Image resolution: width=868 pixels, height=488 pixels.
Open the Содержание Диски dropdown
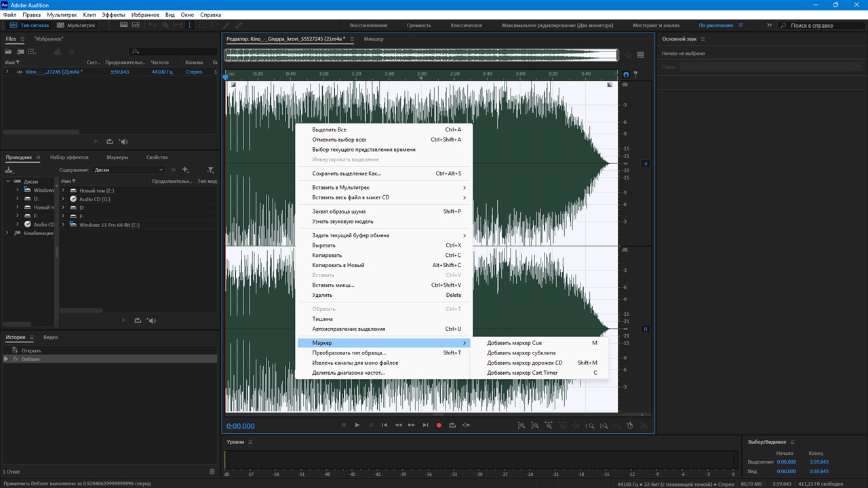129,169
